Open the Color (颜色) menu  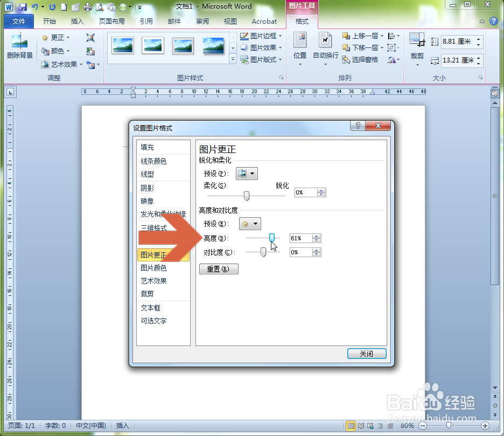tap(56, 51)
